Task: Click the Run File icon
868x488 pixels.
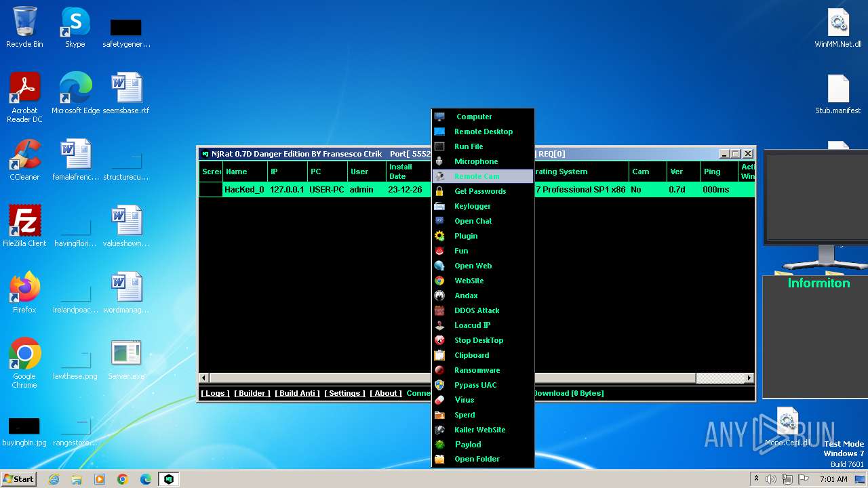Action: pyautogui.click(x=439, y=146)
